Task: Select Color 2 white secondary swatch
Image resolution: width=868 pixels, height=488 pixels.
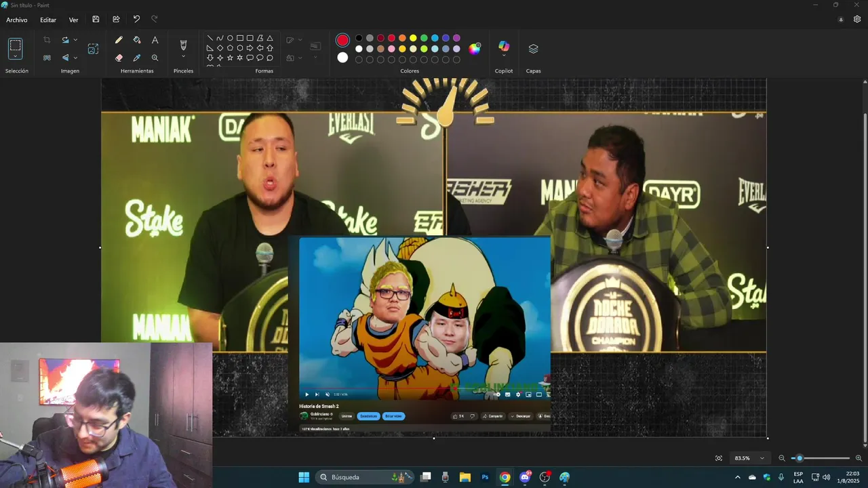Action: 342,58
